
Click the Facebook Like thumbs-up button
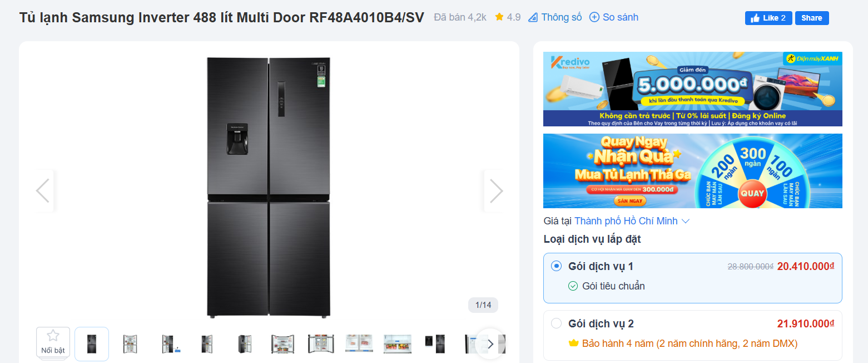(768, 18)
